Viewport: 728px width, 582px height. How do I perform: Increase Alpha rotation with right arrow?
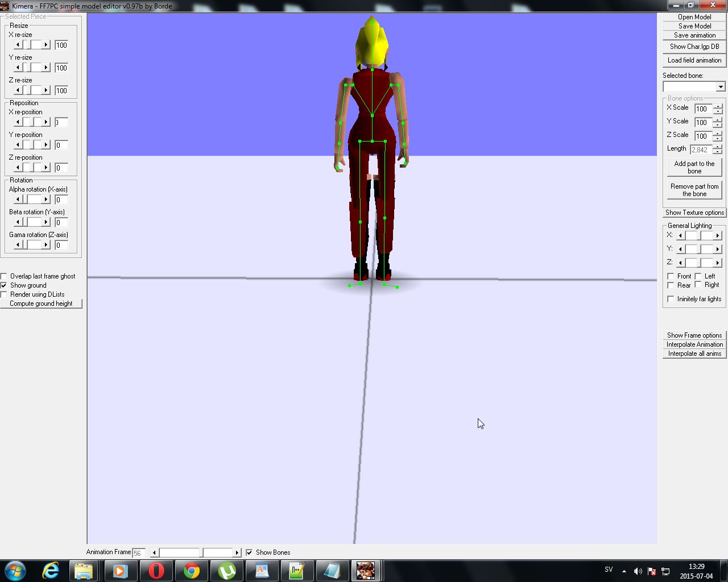[x=46, y=199]
